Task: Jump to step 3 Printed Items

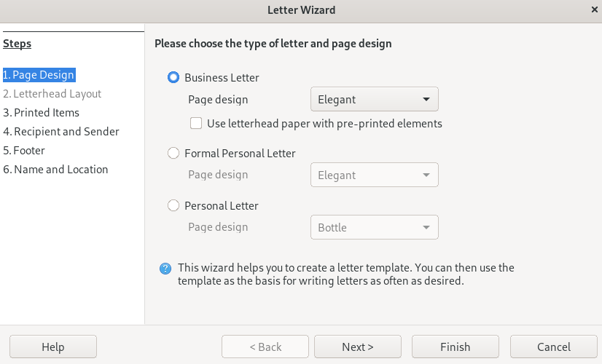Action: click(x=42, y=112)
